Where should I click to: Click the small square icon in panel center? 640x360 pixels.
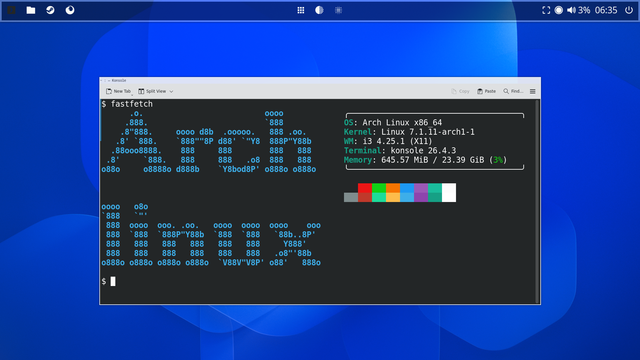coord(338,10)
